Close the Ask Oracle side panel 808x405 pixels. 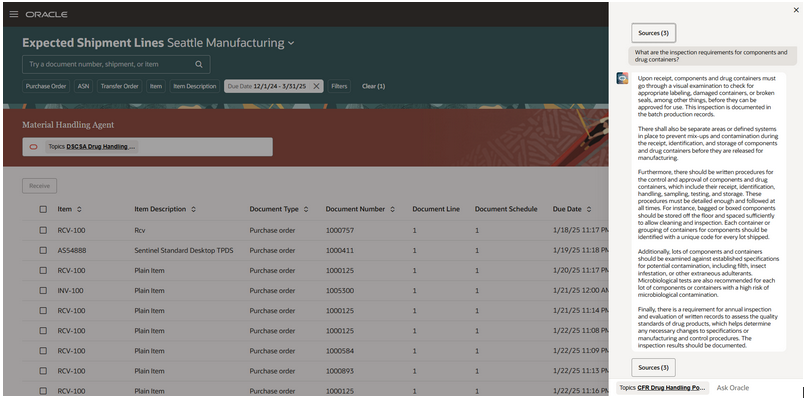coord(796,10)
